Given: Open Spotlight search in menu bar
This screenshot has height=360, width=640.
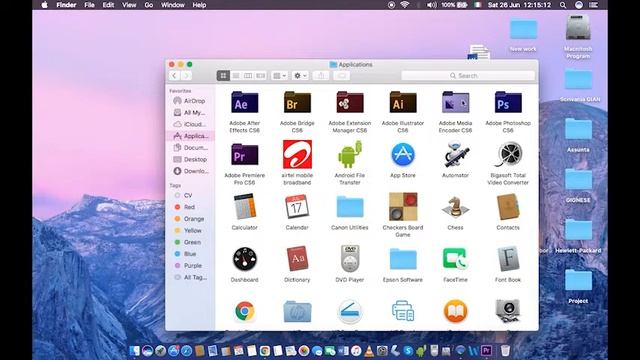Looking at the screenshot, I should pyautogui.click(x=563, y=5).
